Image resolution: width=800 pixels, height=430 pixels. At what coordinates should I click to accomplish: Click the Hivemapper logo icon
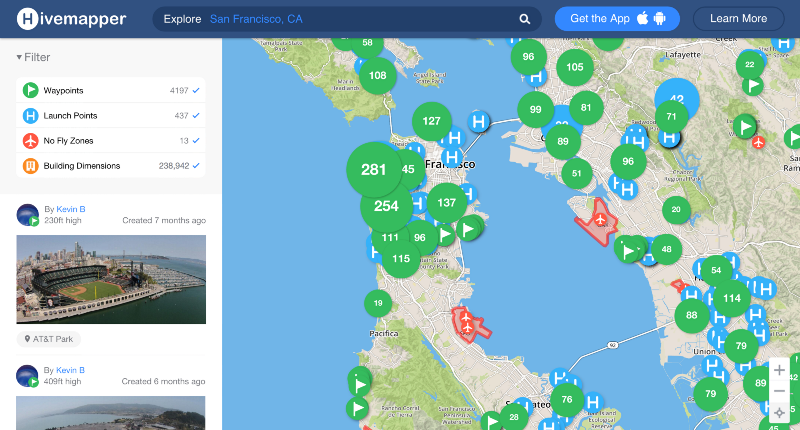(29, 18)
